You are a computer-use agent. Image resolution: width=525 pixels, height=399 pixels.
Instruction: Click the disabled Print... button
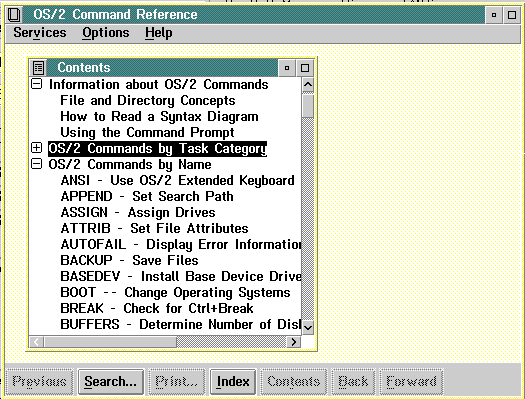[x=176, y=382]
